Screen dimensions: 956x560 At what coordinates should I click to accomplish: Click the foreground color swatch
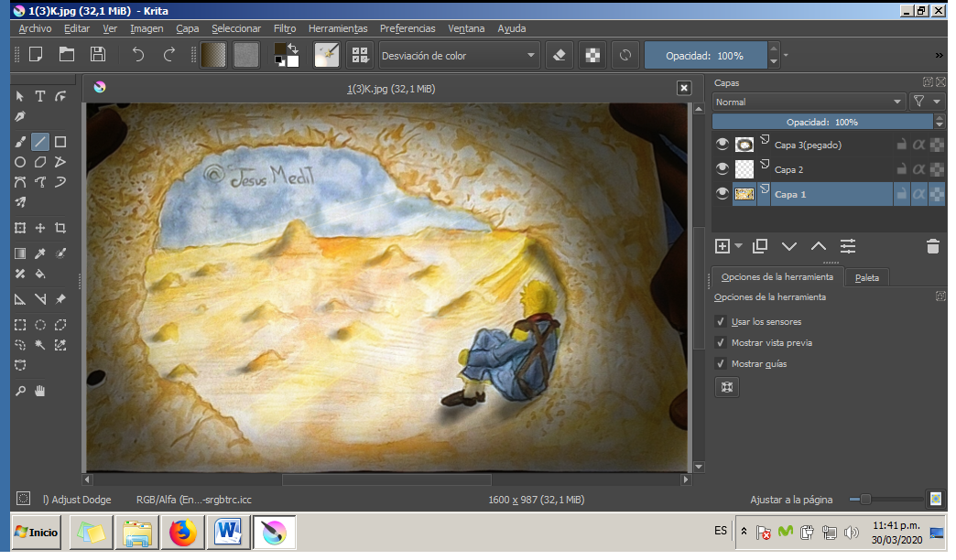[280, 49]
